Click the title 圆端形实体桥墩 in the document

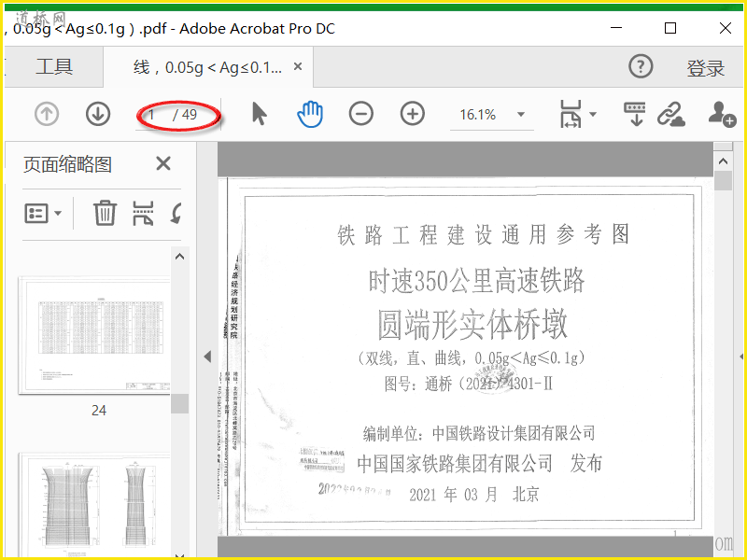coord(472,324)
